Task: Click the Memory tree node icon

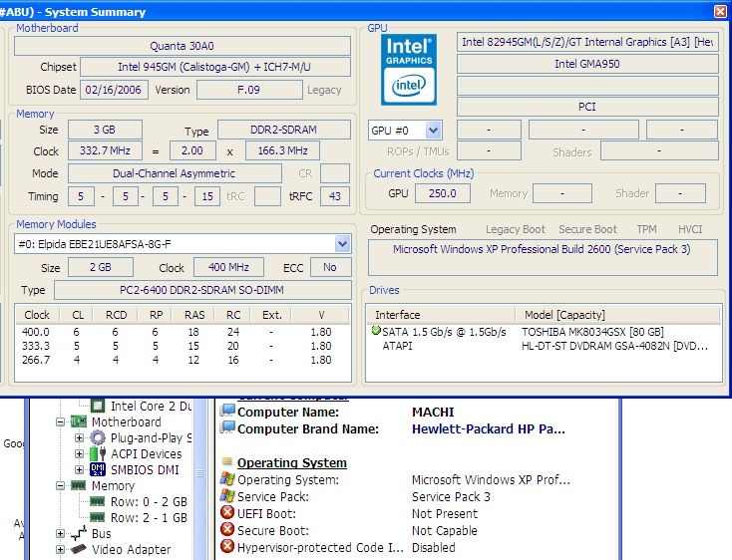Action: 79,485
